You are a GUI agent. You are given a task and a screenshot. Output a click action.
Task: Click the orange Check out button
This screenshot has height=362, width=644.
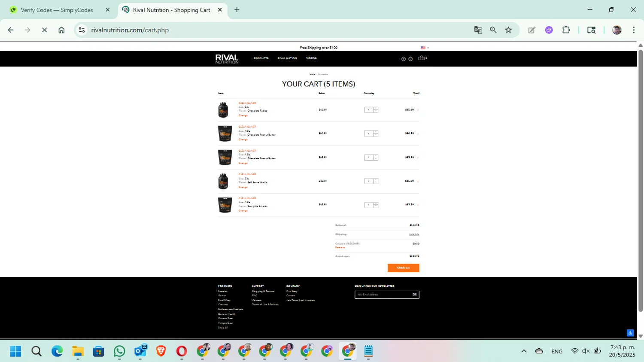pos(403,268)
